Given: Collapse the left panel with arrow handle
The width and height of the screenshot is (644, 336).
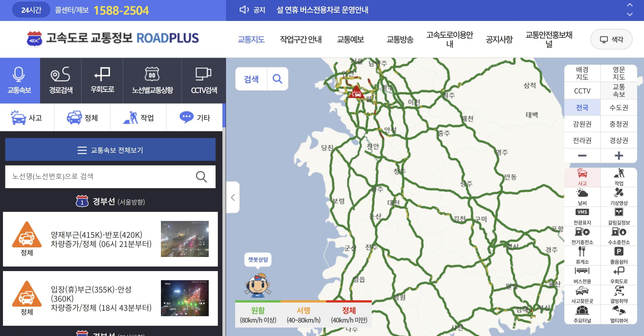Looking at the screenshot, I should pyautogui.click(x=233, y=197).
